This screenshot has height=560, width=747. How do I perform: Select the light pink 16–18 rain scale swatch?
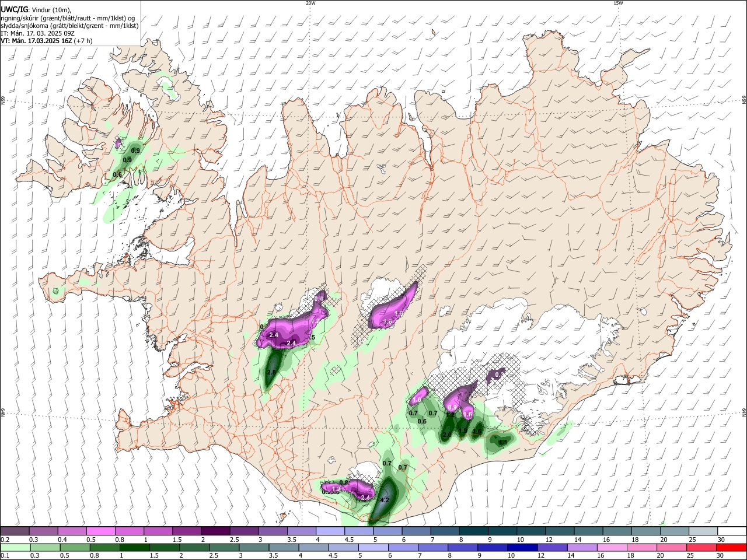[612, 548]
